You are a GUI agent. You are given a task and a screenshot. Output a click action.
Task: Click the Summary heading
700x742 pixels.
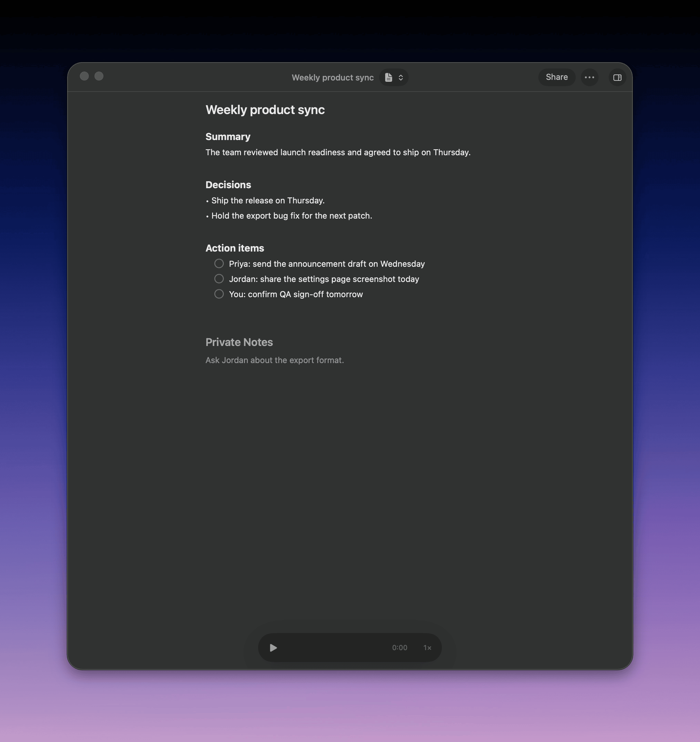pyautogui.click(x=228, y=137)
